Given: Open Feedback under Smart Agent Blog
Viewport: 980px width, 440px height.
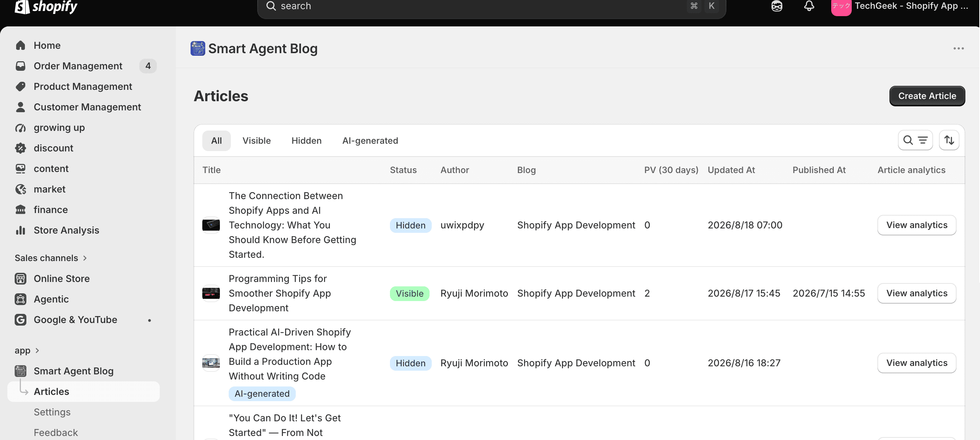Looking at the screenshot, I should (56, 433).
